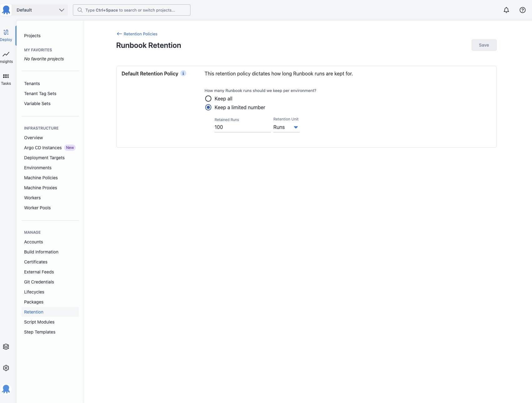The height and width of the screenshot is (403, 532).
Task: Open Projects in the sidebar
Action: pyautogui.click(x=32, y=36)
